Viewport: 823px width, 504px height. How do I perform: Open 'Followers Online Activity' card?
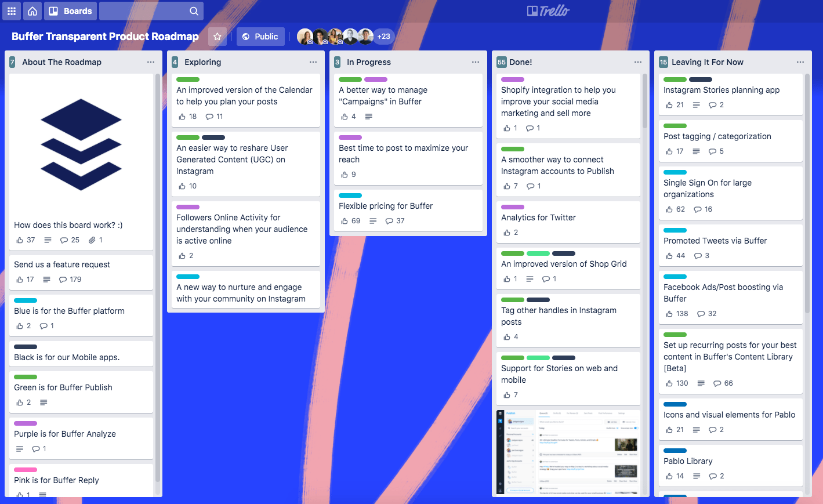(246, 234)
